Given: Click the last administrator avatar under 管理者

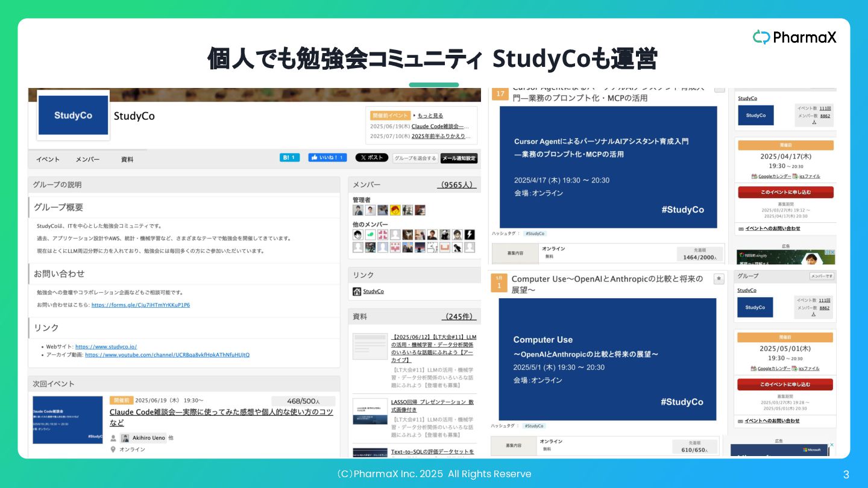Looking at the screenshot, I should coord(420,210).
